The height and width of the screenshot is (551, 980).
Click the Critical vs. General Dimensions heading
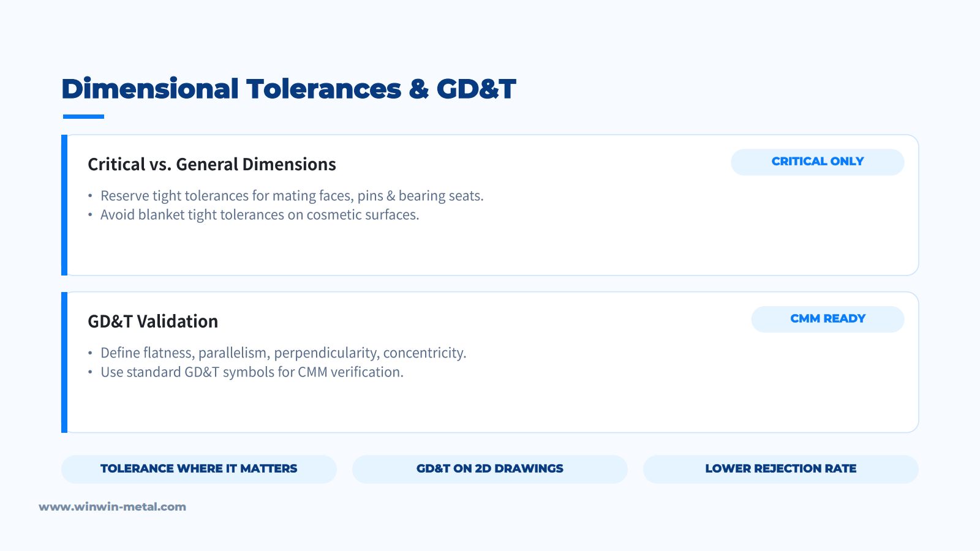point(212,165)
